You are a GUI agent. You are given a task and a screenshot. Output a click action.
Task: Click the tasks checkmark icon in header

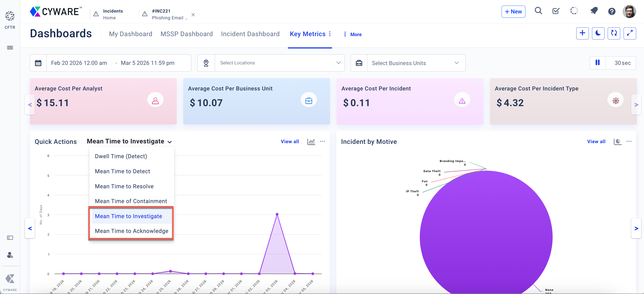click(555, 11)
